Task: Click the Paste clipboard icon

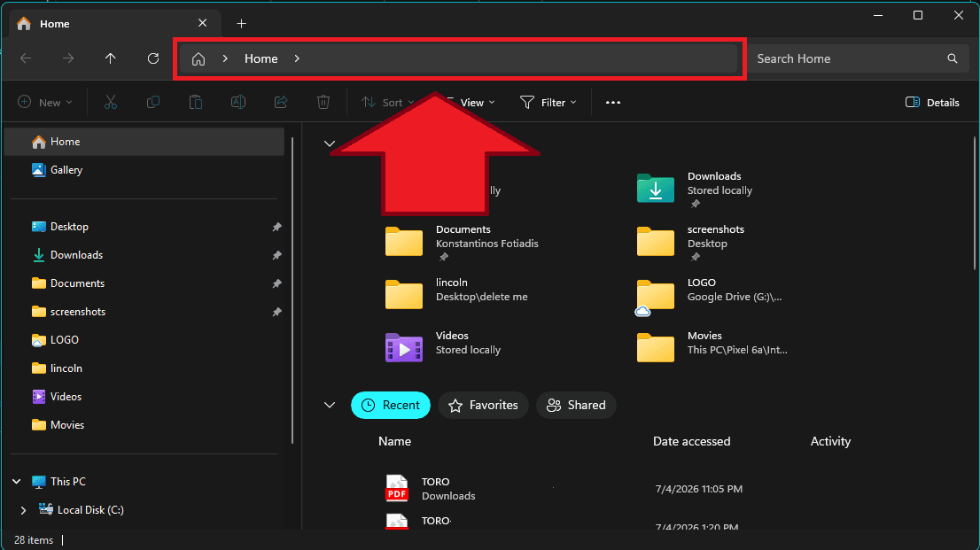Action: coord(196,102)
